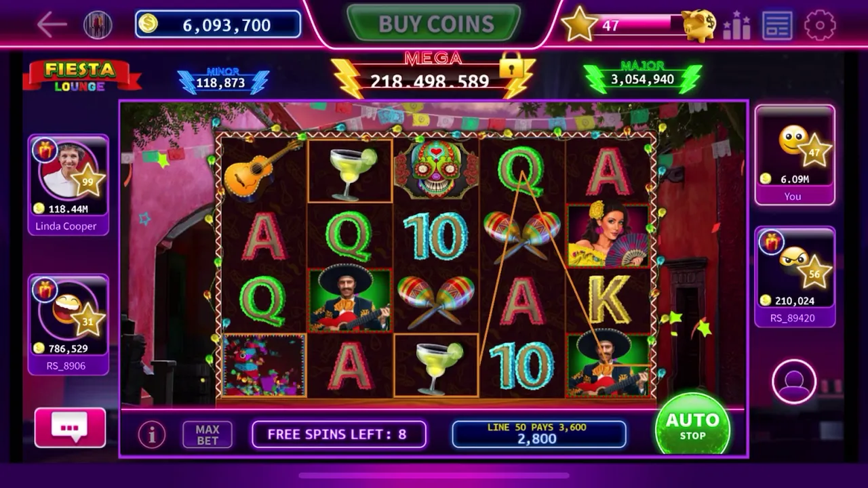Open the Fiesta Lounge banner
The height and width of the screenshot is (488, 868).
tap(81, 75)
